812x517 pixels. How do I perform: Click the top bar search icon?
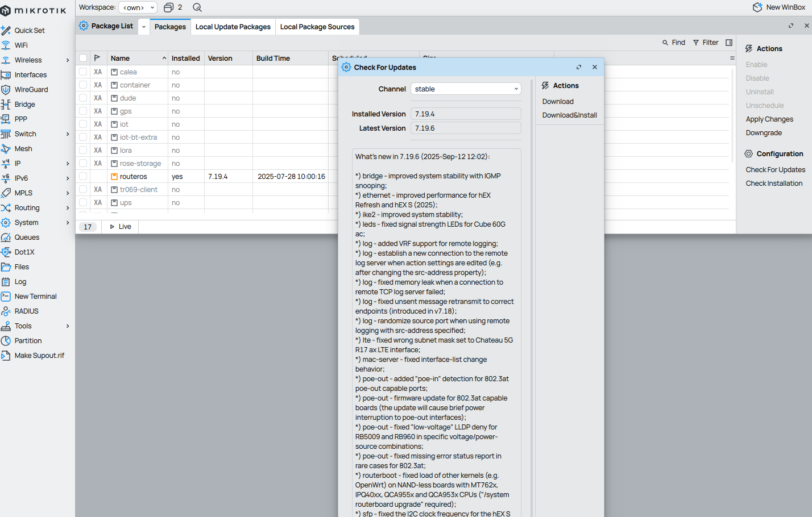click(x=197, y=7)
